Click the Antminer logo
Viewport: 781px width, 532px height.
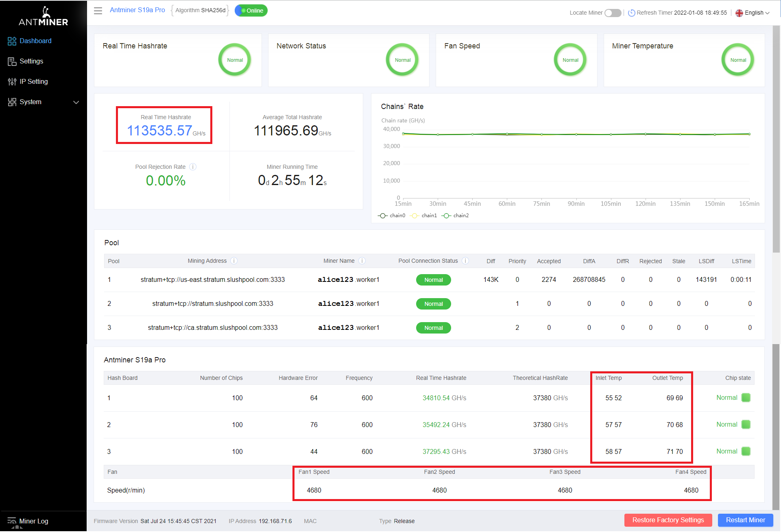point(44,16)
